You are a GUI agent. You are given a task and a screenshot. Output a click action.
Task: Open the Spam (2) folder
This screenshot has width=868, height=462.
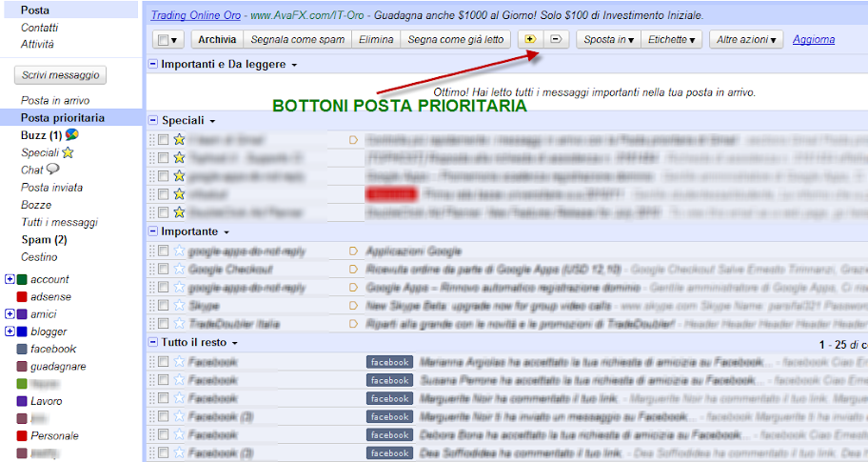[44, 239]
